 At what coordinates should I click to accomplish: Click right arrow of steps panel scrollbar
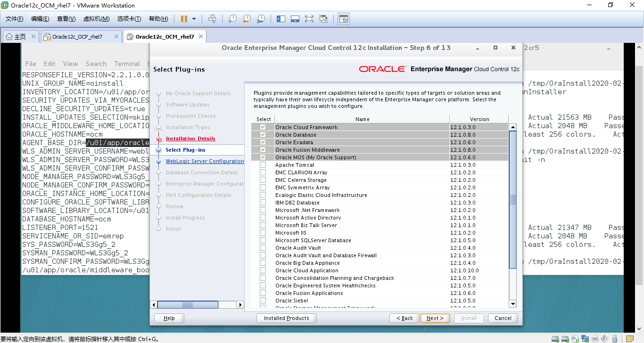coord(240,305)
